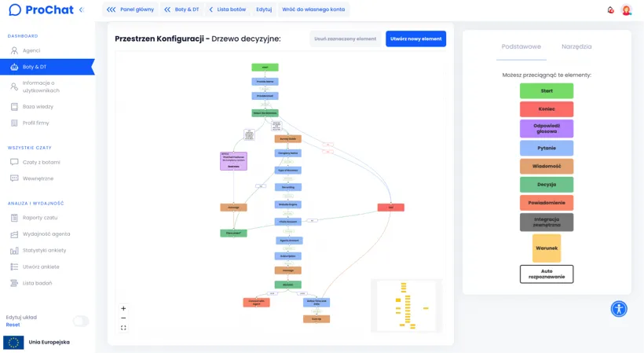Open the user avatar menu
The height and width of the screenshot is (353, 644).
pos(627,10)
